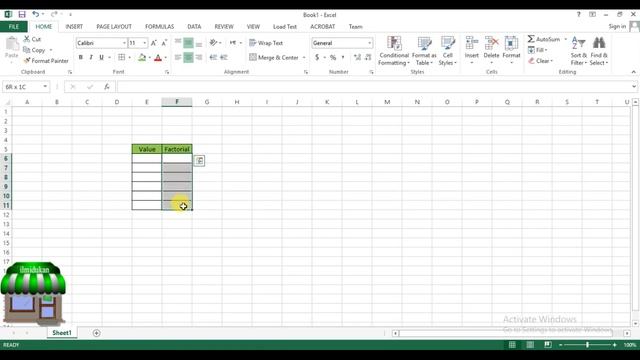Top-align the cell contents

click(x=178, y=43)
